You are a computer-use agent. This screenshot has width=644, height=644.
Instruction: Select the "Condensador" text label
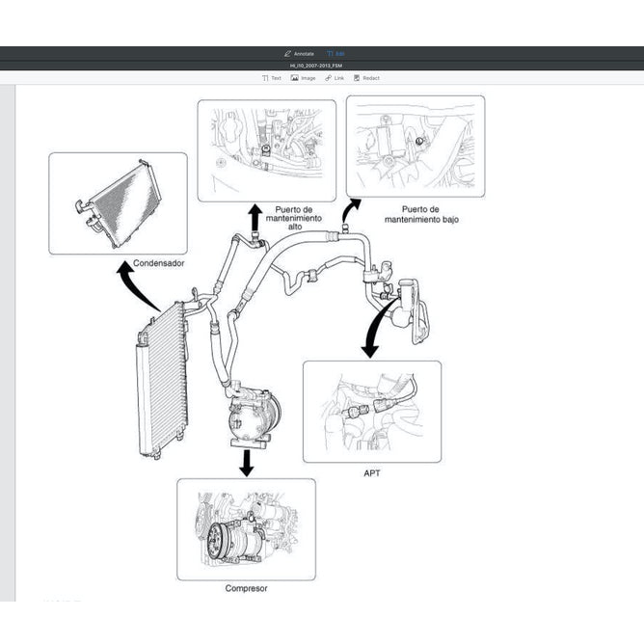point(159,262)
